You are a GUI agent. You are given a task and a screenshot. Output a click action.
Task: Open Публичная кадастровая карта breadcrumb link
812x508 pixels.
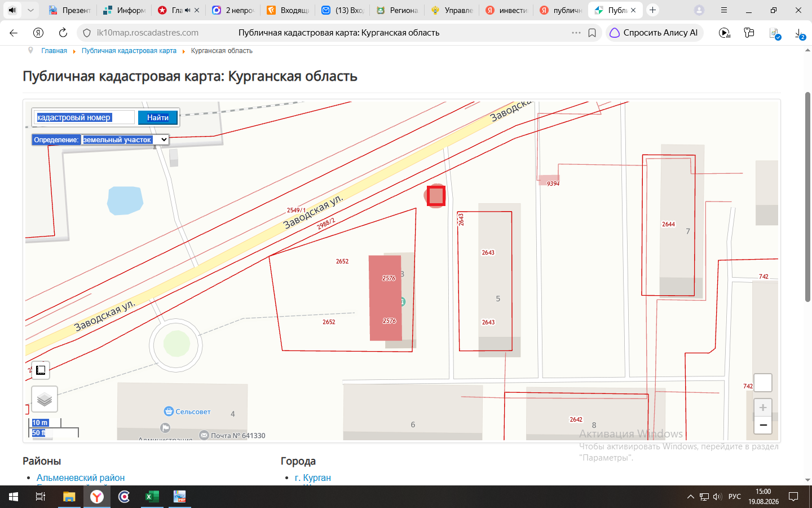point(129,51)
